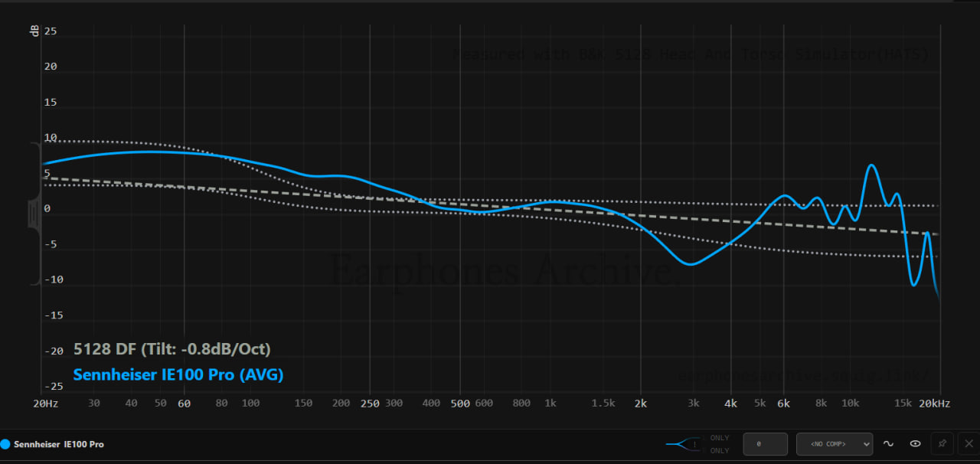
Task: Click the dB label at the top of Y-axis
Action: click(x=34, y=31)
